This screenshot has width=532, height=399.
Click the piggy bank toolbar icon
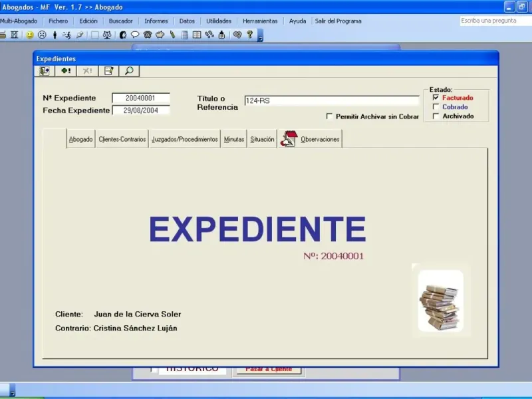pos(160,35)
